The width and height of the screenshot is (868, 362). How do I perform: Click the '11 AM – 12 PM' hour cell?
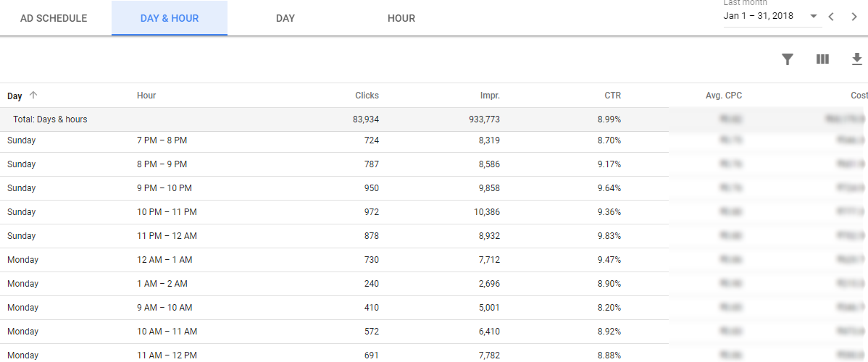(167, 354)
